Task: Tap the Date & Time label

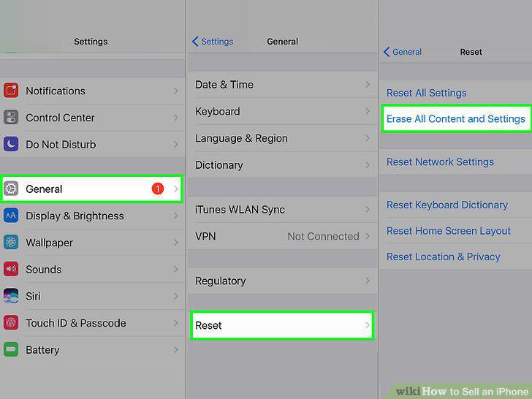Action: tap(224, 85)
